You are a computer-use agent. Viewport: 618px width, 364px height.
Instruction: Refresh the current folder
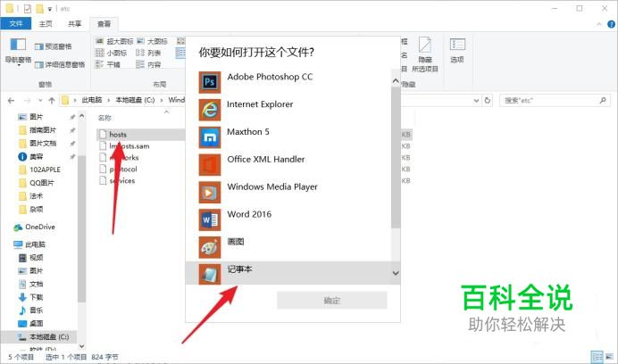488,101
